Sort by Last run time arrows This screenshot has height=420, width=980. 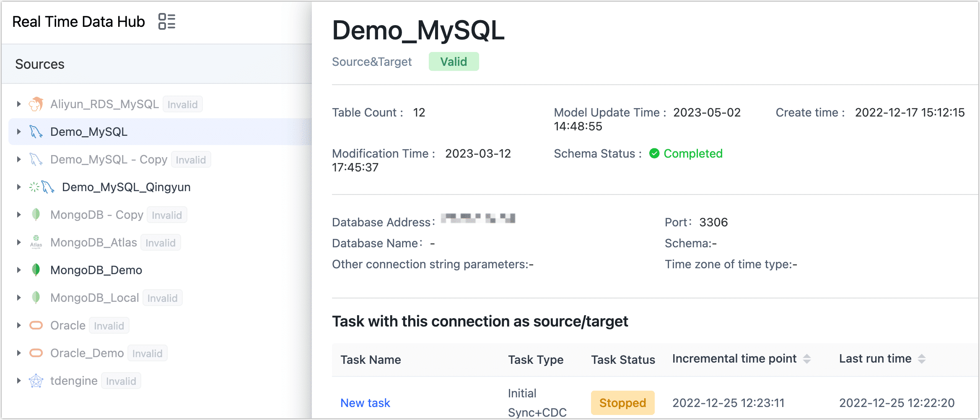(922, 359)
